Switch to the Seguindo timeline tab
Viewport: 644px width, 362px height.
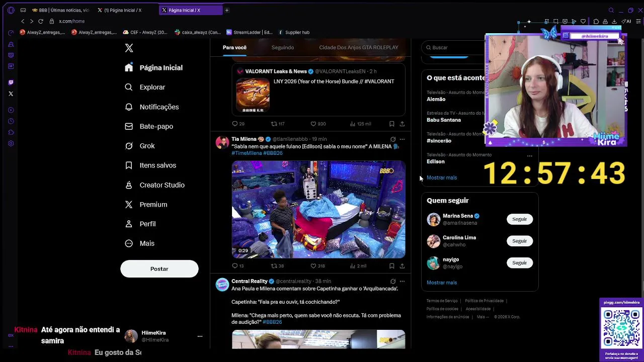(283, 47)
